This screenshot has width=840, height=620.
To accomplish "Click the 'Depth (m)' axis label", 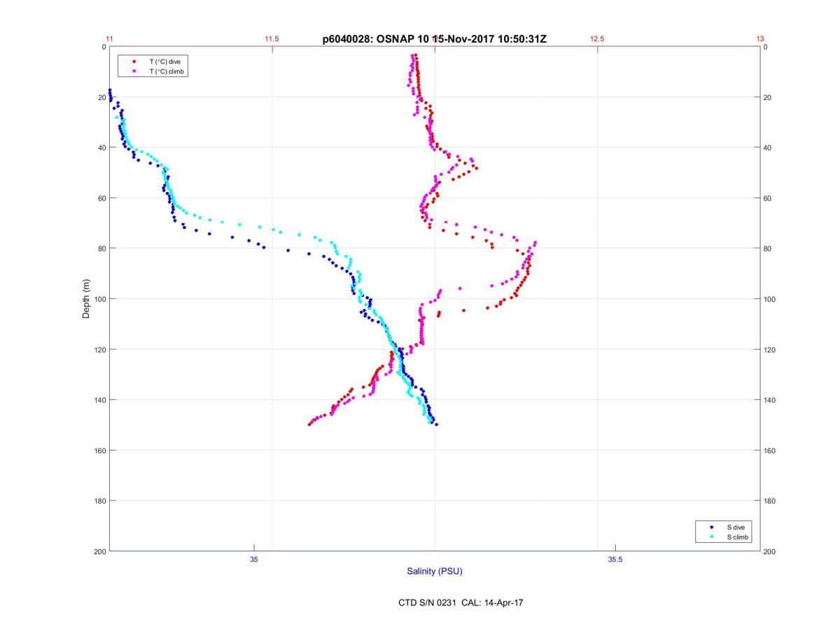I will point(87,299).
